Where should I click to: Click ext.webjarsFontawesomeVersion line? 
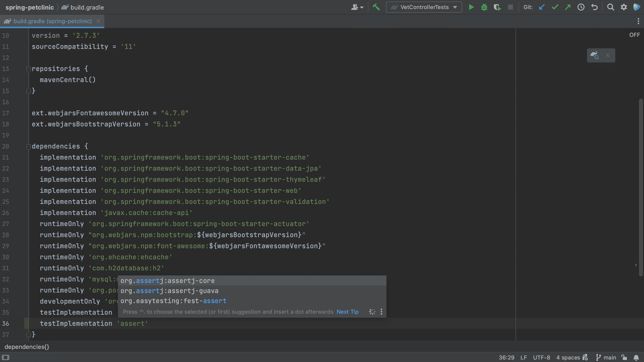coord(110,113)
